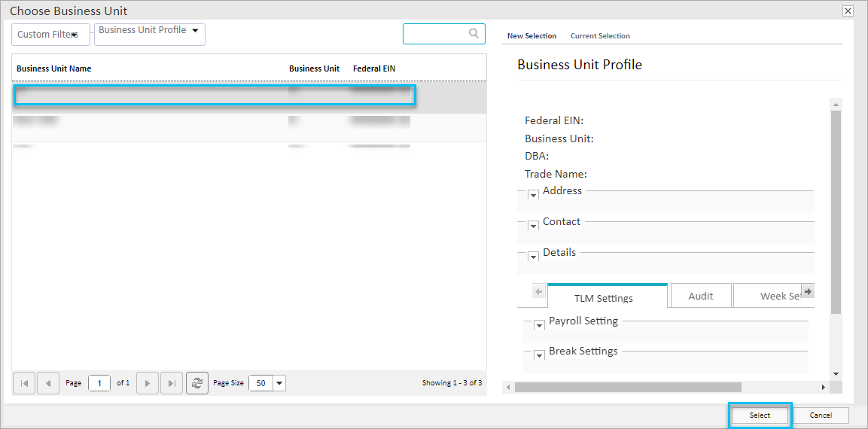Click right arrow of horizontal scrollbar

coord(823,387)
